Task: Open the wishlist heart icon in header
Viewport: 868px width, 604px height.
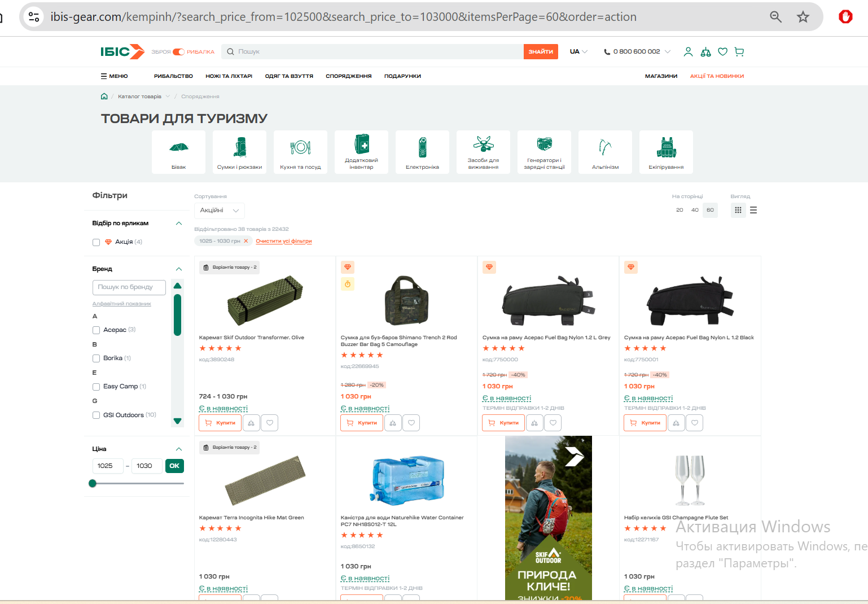Action: tap(722, 52)
